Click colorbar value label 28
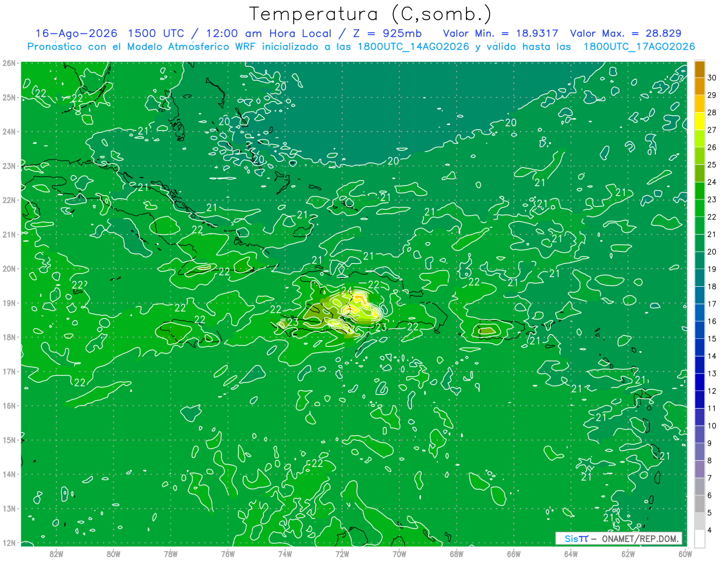Screen dimensions: 728x562 (712, 112)
